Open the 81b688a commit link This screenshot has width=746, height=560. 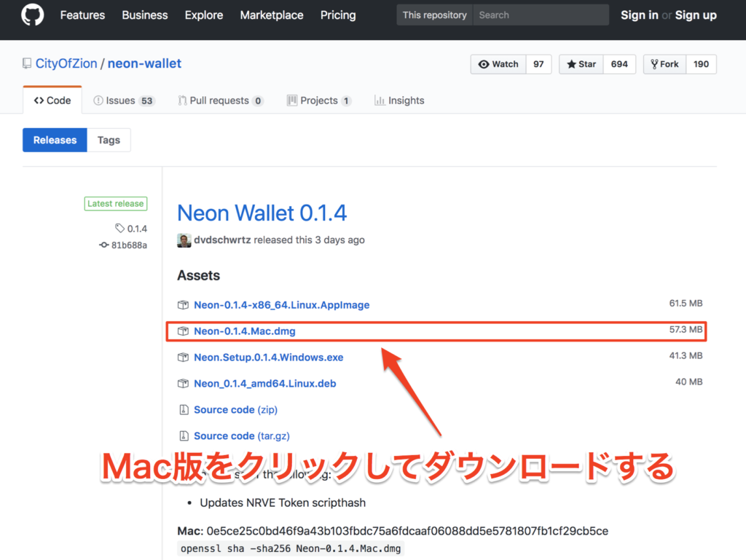pyautogui.click(x=129, y=245)
